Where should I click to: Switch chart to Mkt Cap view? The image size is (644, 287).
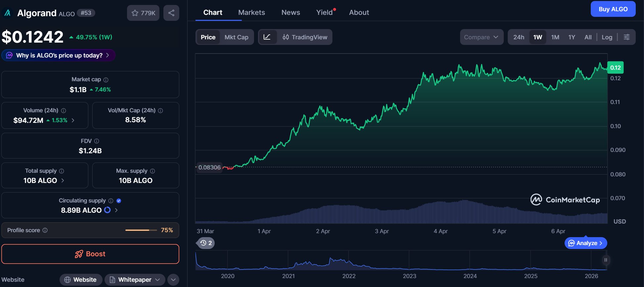pyautogui.click(x=236, y=37)
